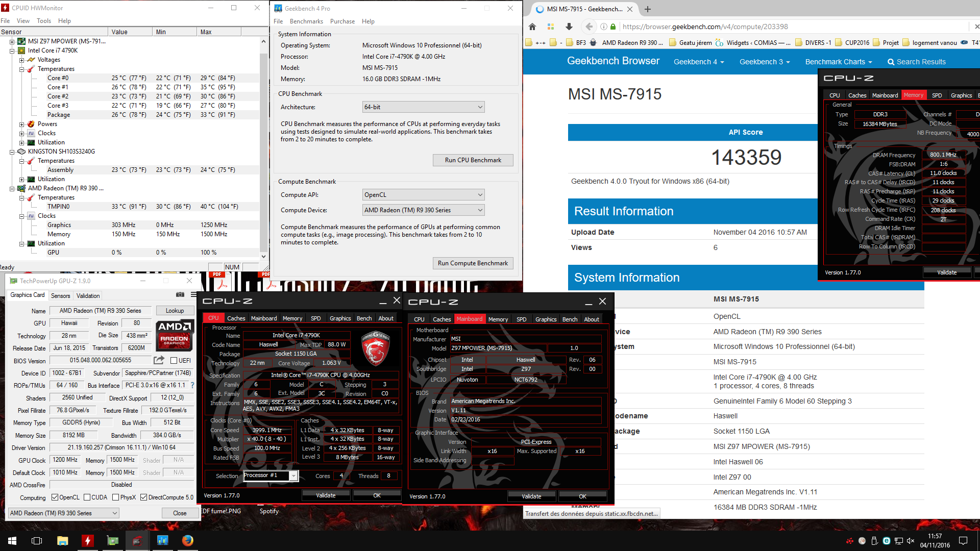Click colorful apps icon in Firefox toolbar
Screen dimensions: 980x551
pyautogui.click(x=551, y=27)
